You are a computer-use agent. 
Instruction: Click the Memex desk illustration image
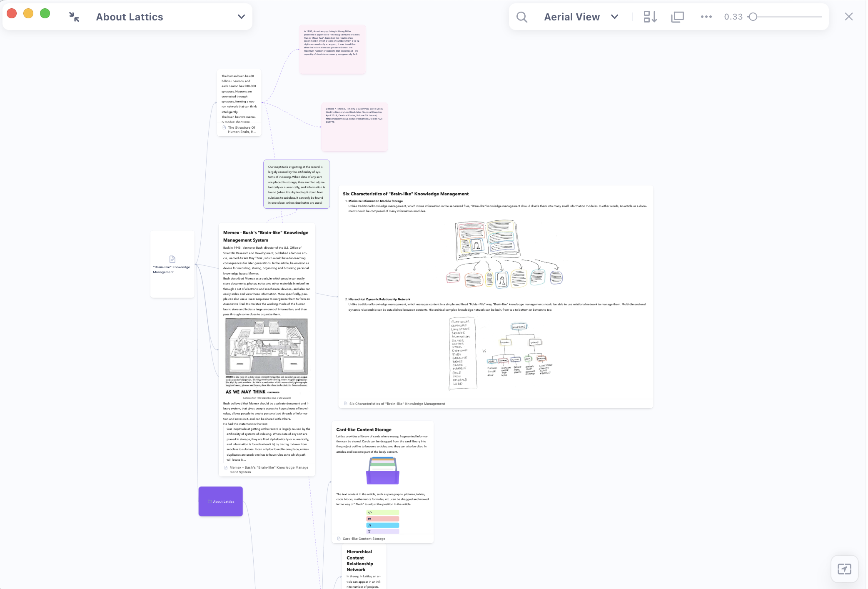267,347
